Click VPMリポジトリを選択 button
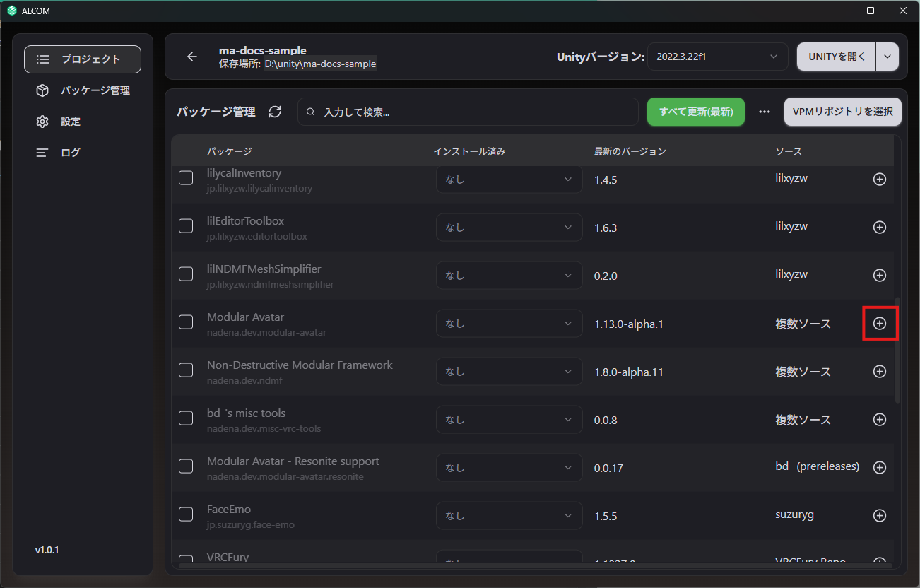Viewport: 920px width, 588px height. tap(843, 112)
